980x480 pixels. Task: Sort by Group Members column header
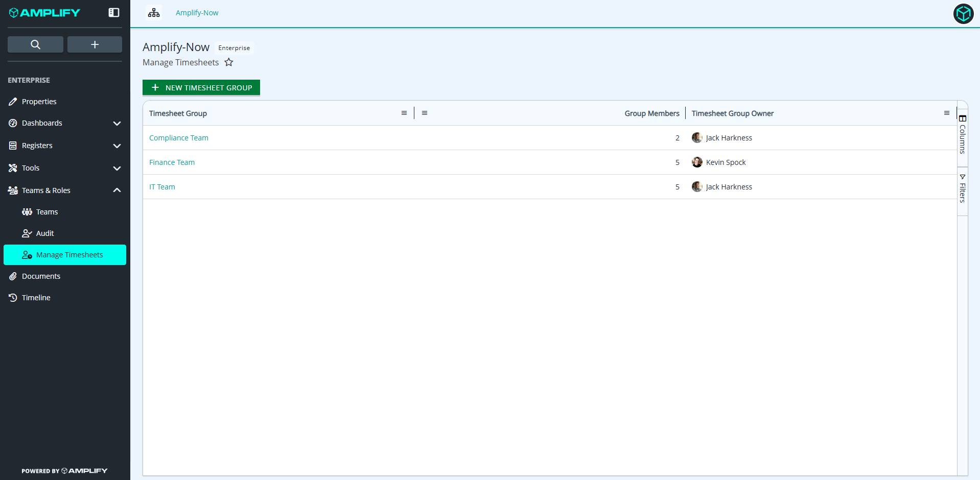[652, 113]
